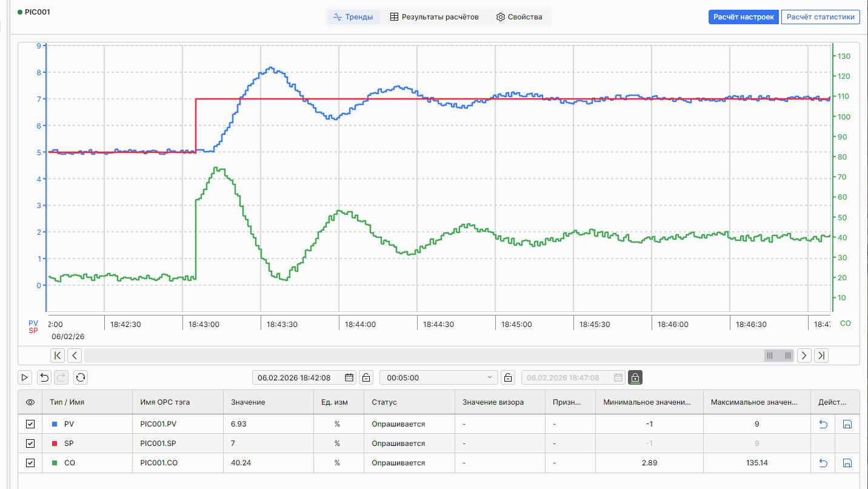The image size is (868, 489).
Task: Jump to the end of the timeline
Action: 821,356
